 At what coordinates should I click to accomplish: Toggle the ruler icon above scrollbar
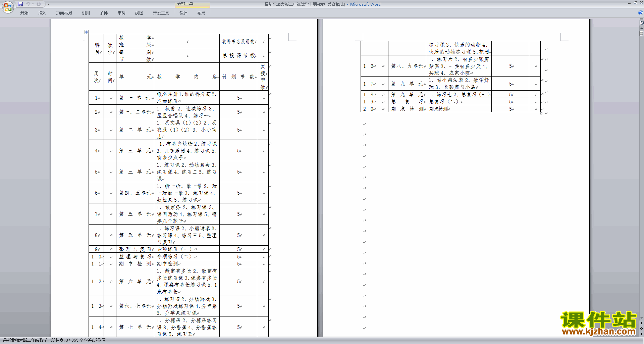pyautogui.click(x=641, y=23)
